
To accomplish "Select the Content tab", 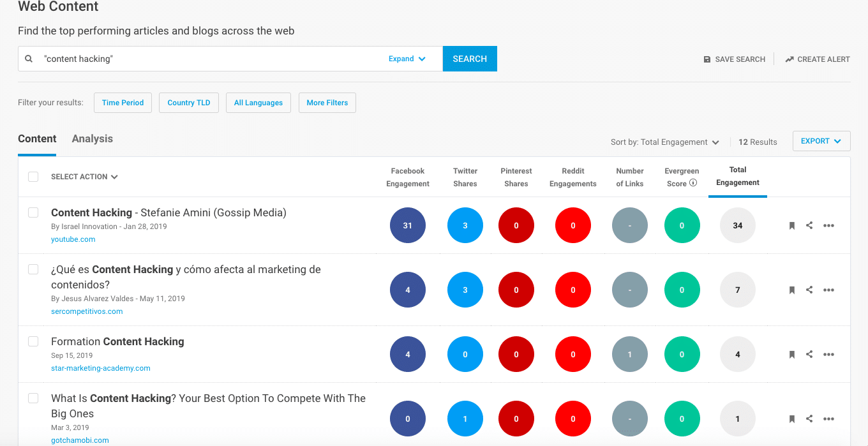I will pyautogui.click(x=37, y=139).
